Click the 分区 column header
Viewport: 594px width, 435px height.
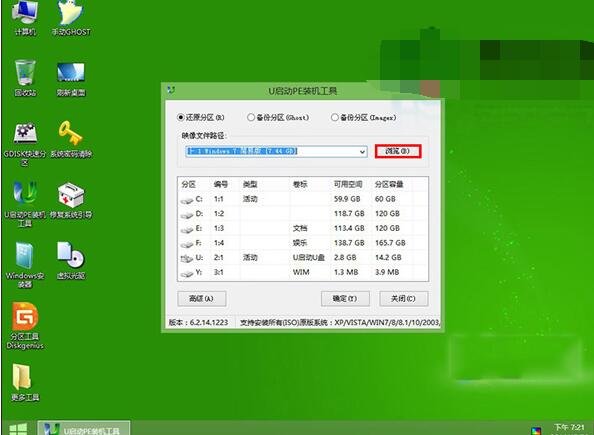(188, 185)
